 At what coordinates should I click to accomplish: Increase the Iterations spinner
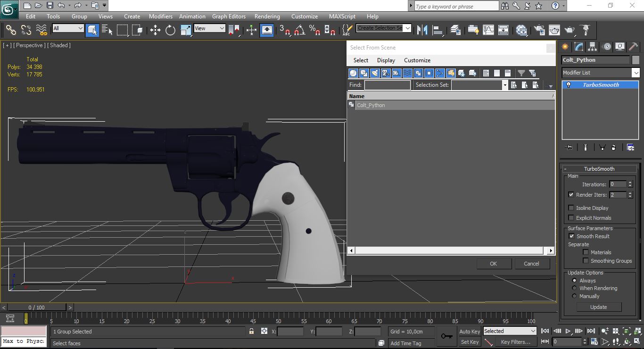click(x=630, y=183)
